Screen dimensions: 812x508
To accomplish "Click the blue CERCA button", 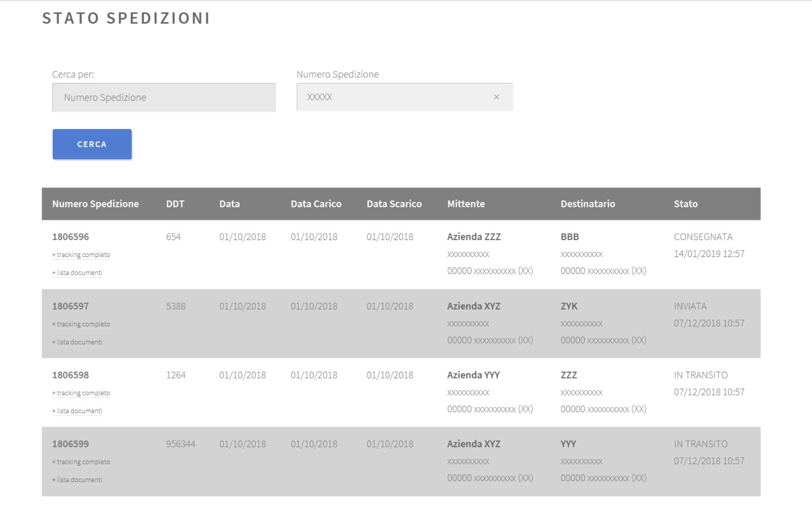I will [x=92, y=144].
